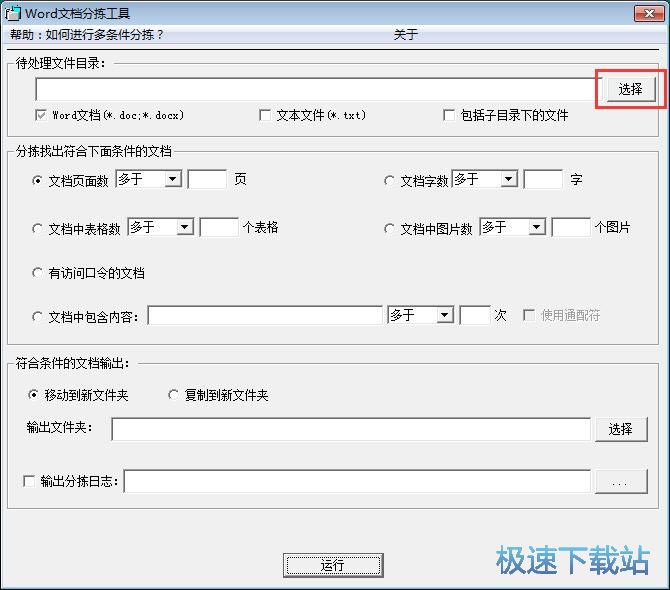Click the table count input before 个表格
The image size is (670, 590).
point(219,227)
